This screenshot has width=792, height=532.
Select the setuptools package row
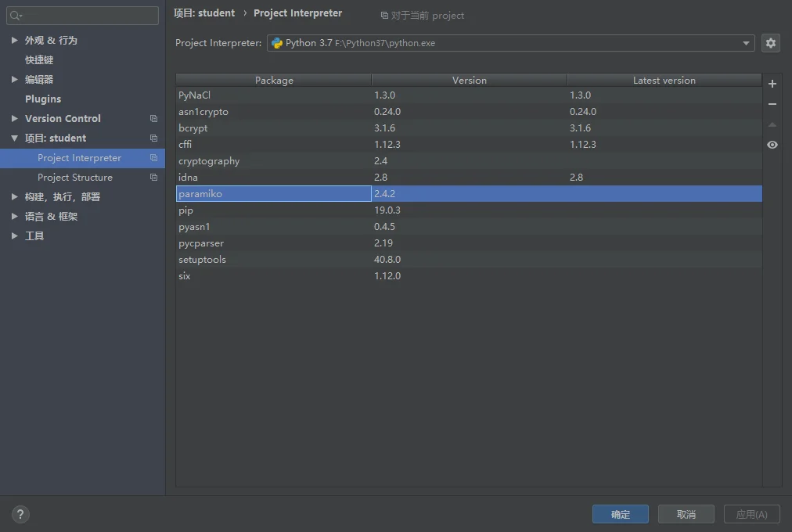coord(469,260)
